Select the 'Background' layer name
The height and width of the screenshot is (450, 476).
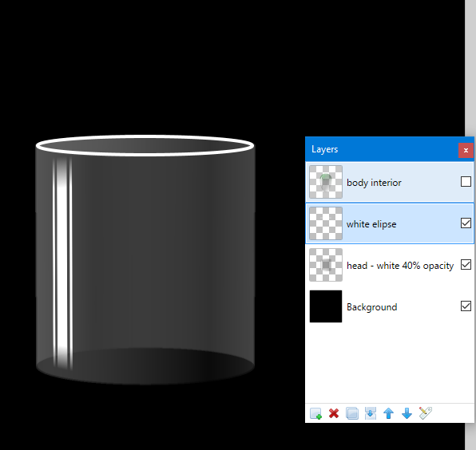[x=372, y=307]
